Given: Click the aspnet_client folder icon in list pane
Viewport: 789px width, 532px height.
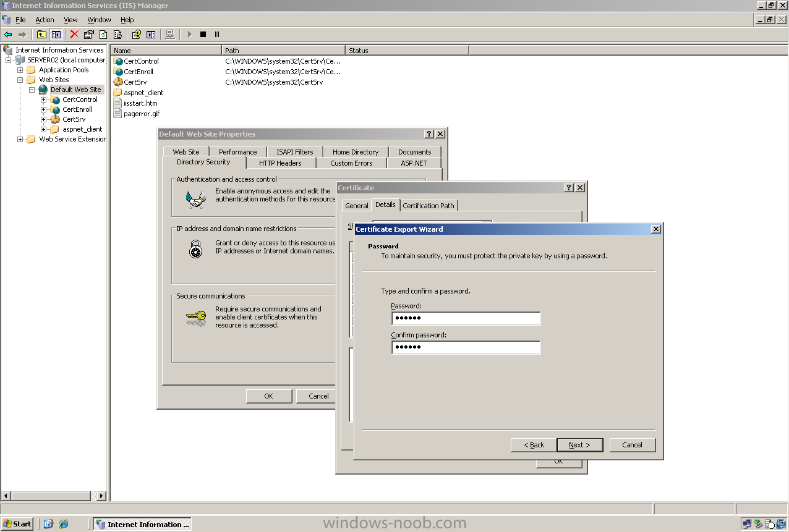Looking at the screenshot, I should click(118, 93).
